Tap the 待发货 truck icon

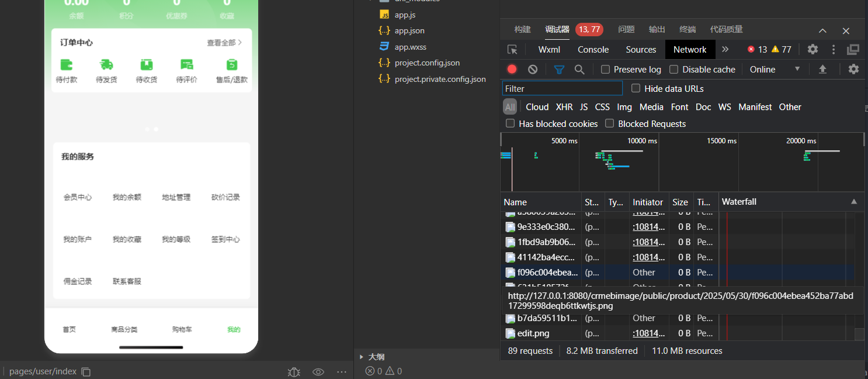click(106, 64)
